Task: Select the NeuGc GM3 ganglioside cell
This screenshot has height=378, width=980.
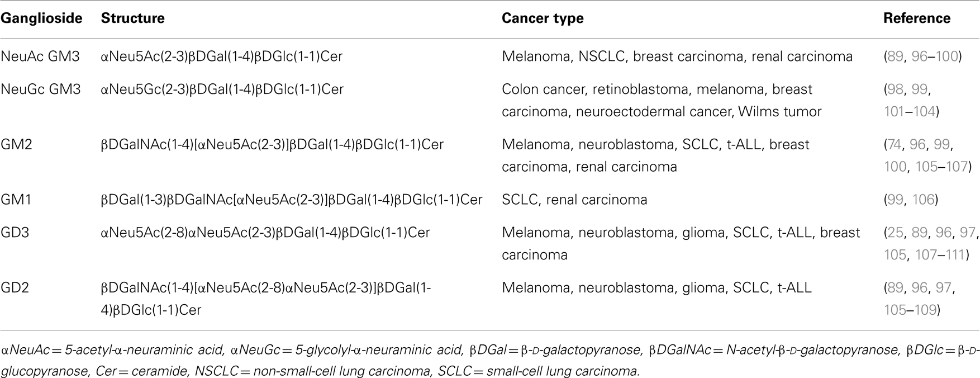Action: [x=40, y=89]
